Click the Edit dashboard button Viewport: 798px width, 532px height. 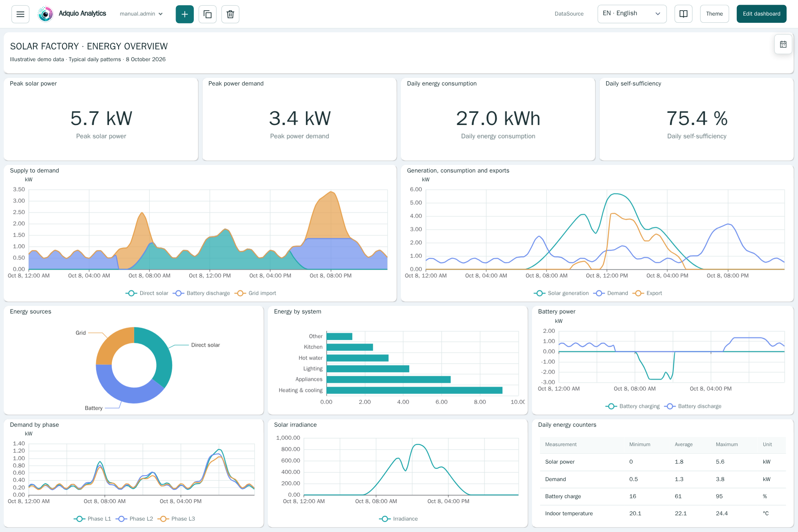tap(762, 14)
